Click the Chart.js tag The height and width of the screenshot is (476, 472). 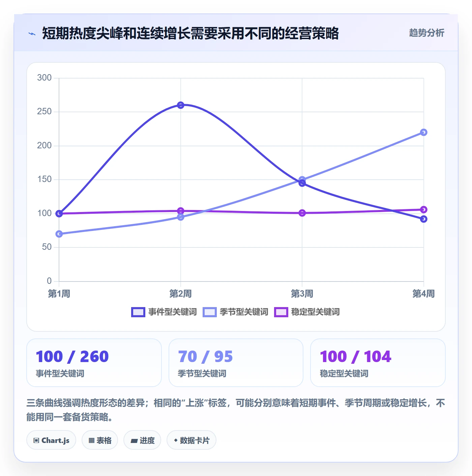point(51,440)
